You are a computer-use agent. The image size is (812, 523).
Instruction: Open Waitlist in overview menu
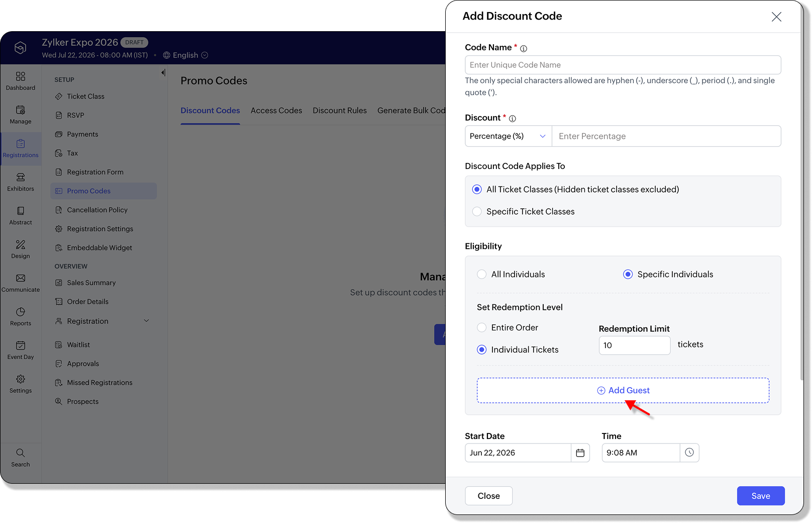[x=78, y=345]
